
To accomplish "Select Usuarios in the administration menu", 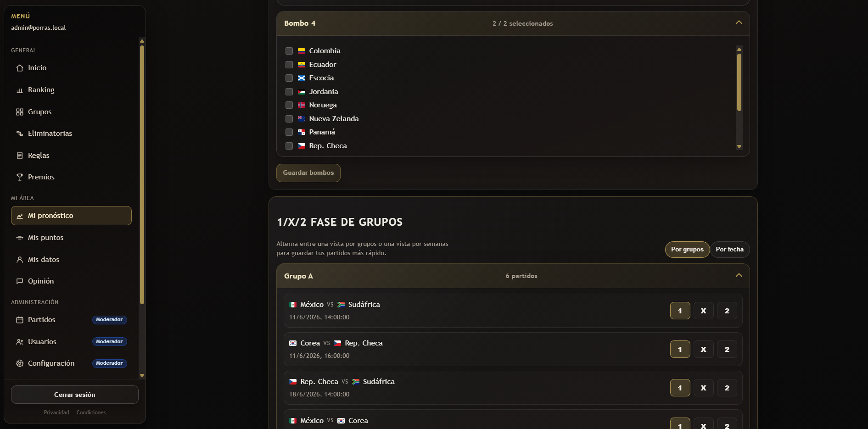I will [x=42, y=342].
